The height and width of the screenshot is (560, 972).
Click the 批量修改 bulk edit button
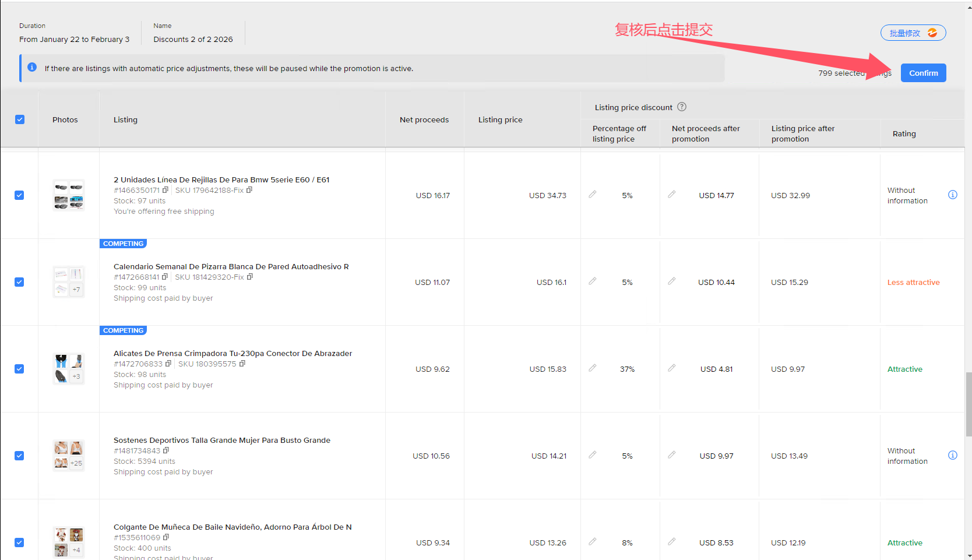(913, 33)
